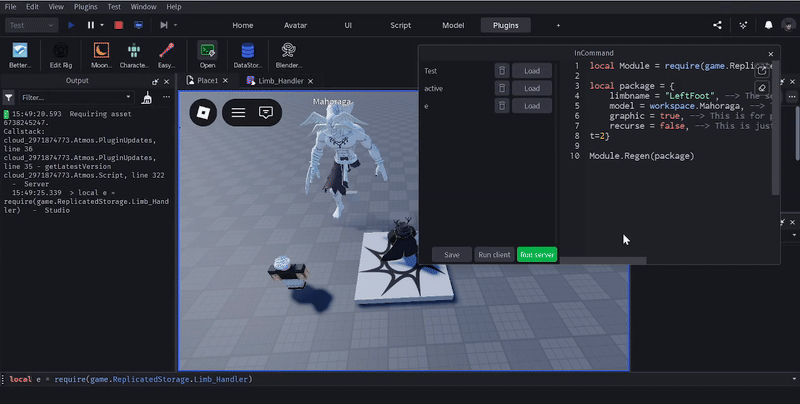
Task: Open the Window menu
Action: (143, 7)
